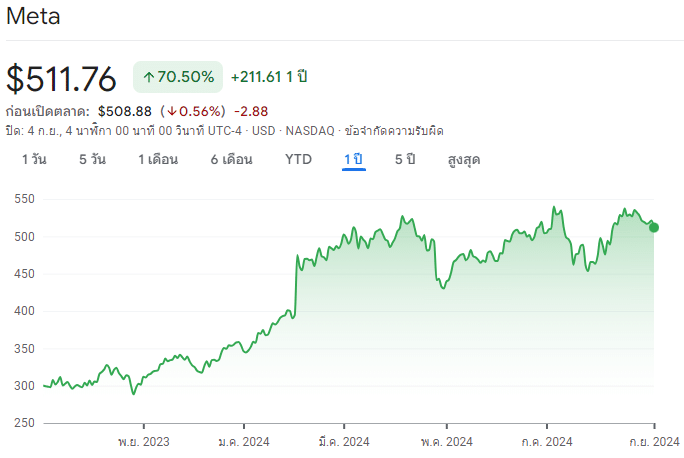
Task: Click the $511.76 current price
Action: 61,79
